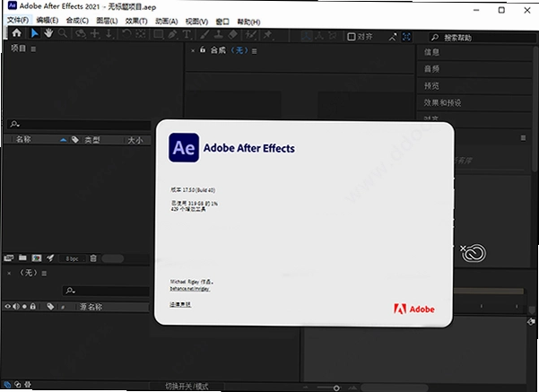Click the timeline layer search field
The width and height of the screenshot is (539, 392).
106,291
